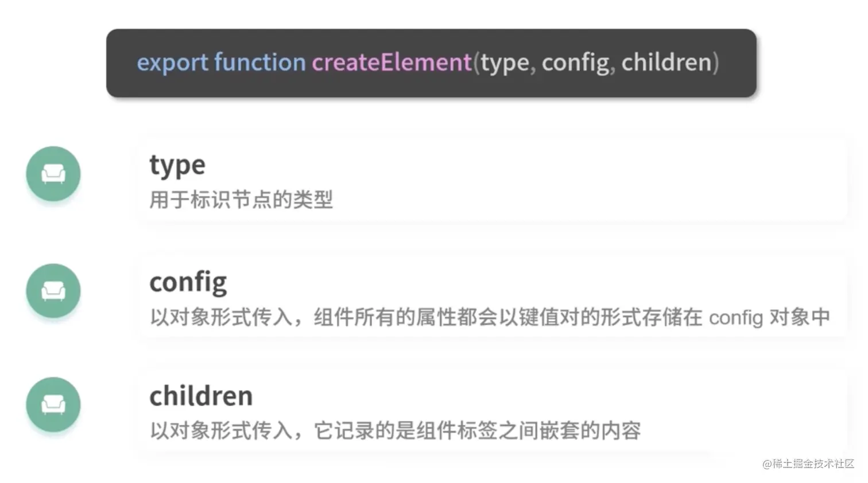
Task: Click the description '用于标识节点的类型'
Action: tap(241, 200)
